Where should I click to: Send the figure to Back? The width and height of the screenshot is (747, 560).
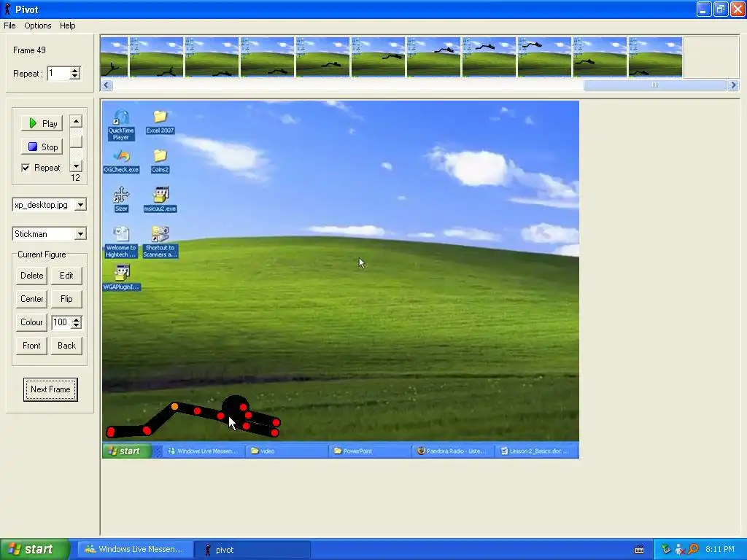click(66, 345)
